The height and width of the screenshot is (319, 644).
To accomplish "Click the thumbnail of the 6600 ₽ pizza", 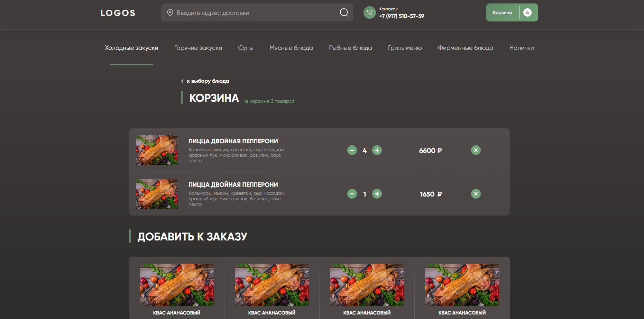I will (x=157, y=150).
